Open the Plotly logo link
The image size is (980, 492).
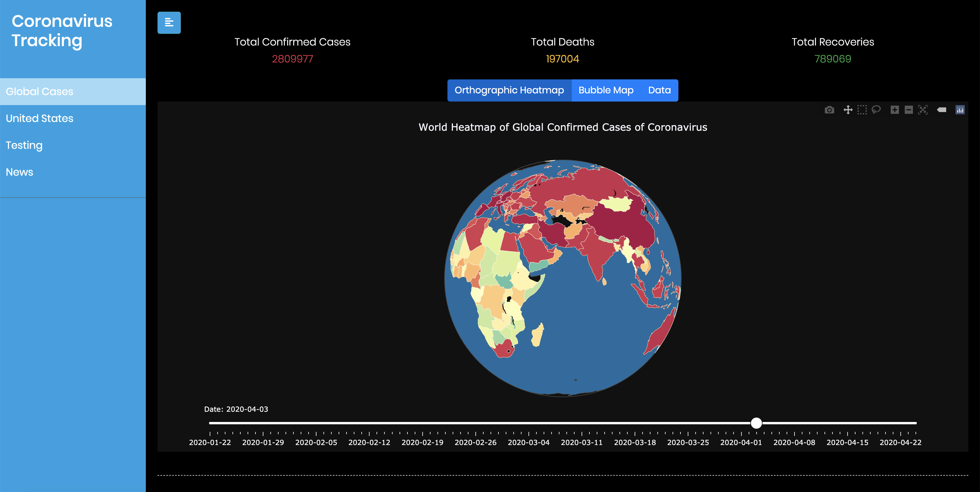[x=960, y=110]
